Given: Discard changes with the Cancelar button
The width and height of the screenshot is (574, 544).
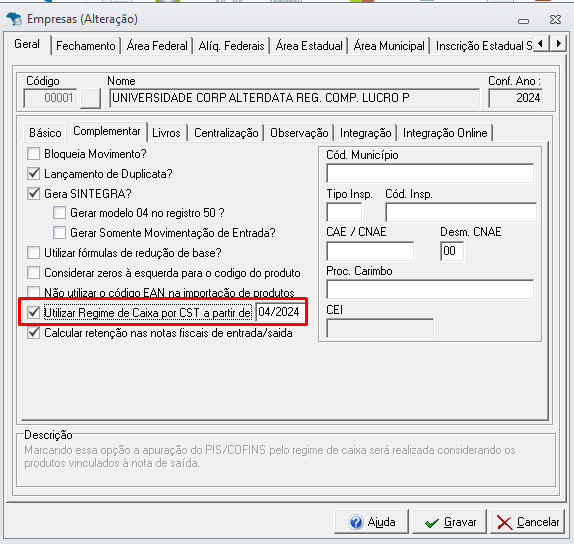Looking at the screenshot, I should (x=527, y=522).
